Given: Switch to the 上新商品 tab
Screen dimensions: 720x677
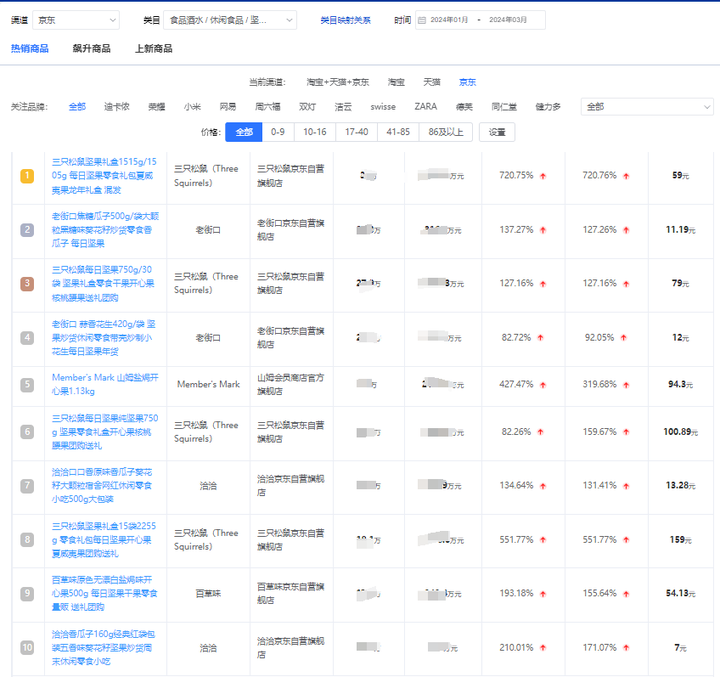Looking at the screenshot, I should pyautogui.click(x=153, y=48).
